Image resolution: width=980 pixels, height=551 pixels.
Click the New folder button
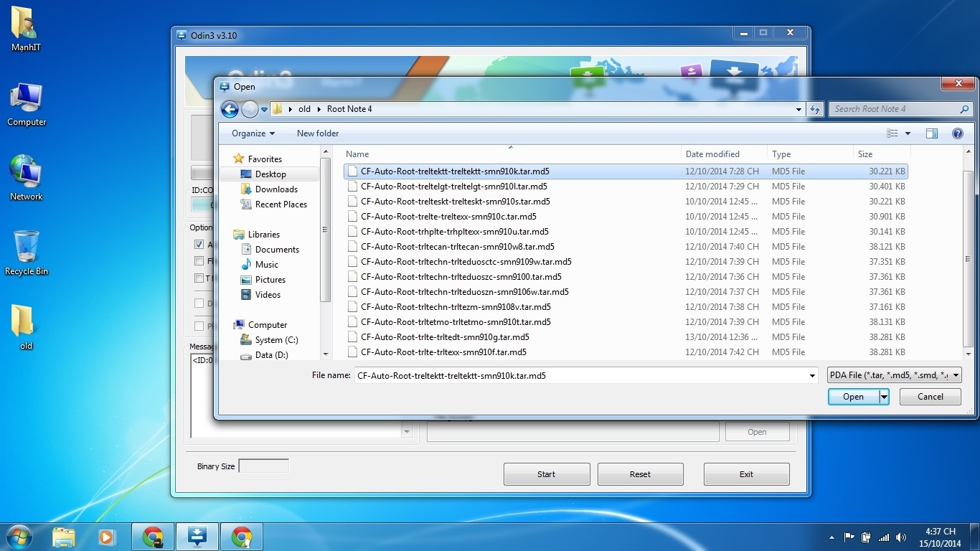[317, 133]
